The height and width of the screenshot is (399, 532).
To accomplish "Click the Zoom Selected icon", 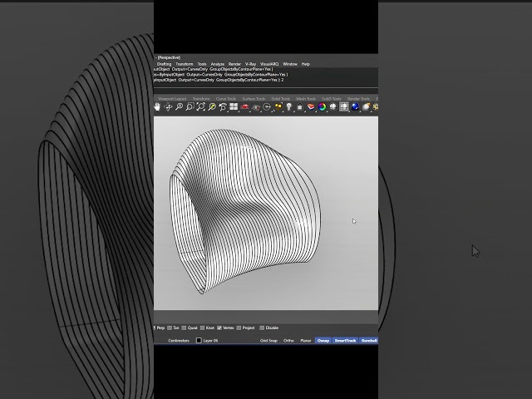I will [212, 107].
